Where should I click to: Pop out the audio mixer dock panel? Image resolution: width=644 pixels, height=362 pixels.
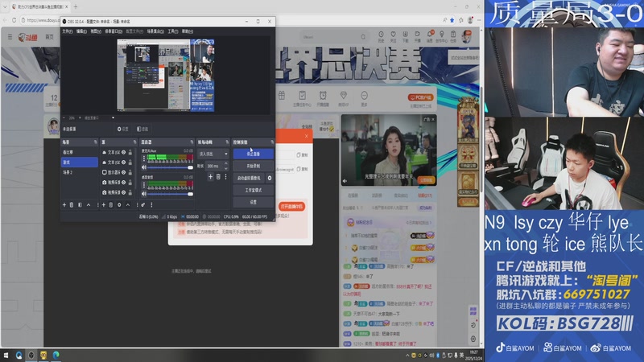click(192, 142)
